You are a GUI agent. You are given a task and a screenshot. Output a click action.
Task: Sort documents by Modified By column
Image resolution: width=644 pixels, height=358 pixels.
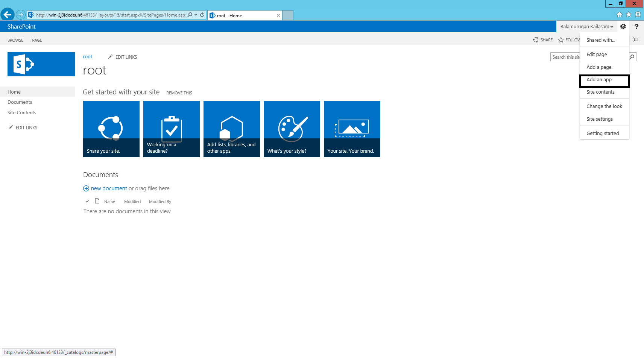(160, 202)
